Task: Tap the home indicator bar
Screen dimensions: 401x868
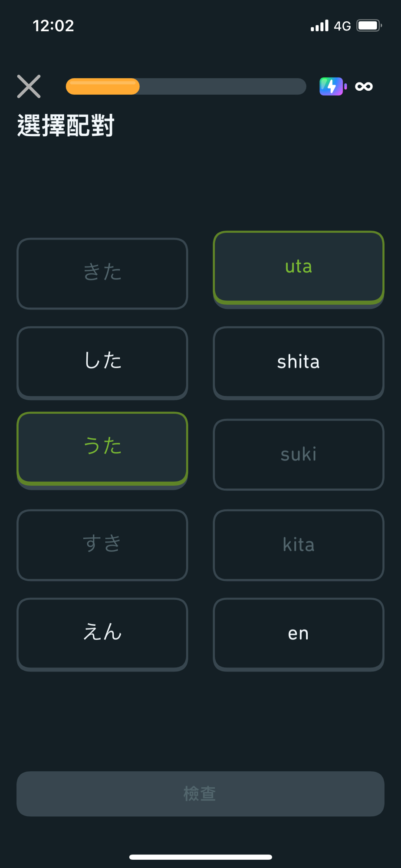Action: click(200, 857)
